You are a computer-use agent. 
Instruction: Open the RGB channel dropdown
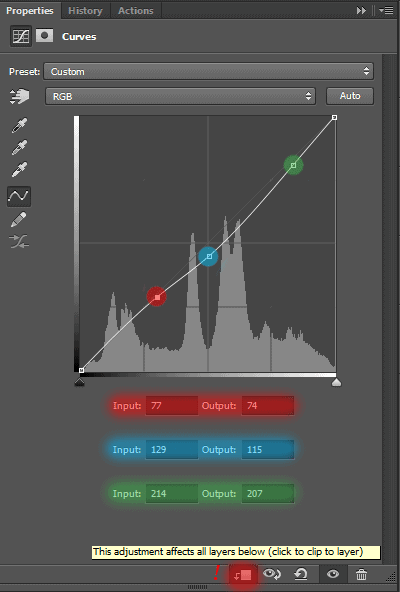(x=180, y=96)
